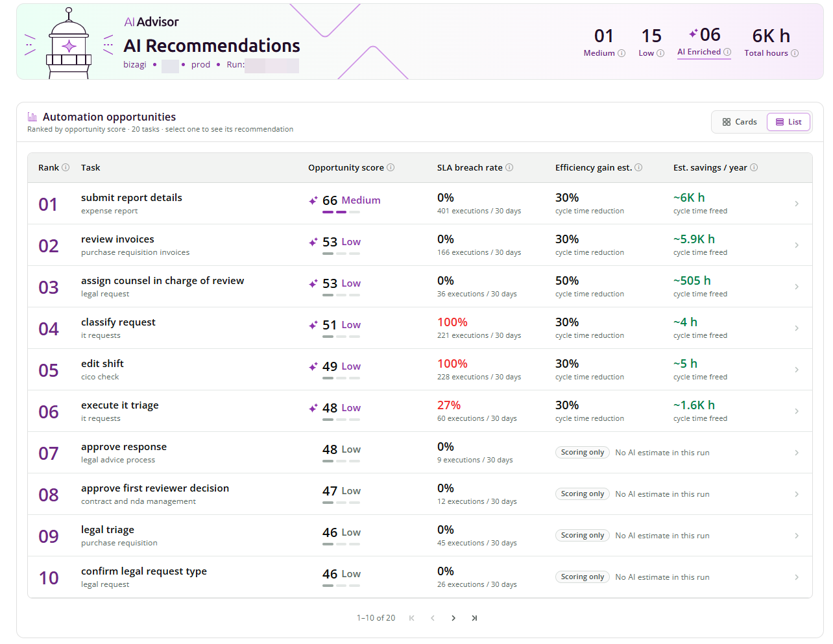Click the info icon next to Low count

pyautogui.click(x=660, y=53)
